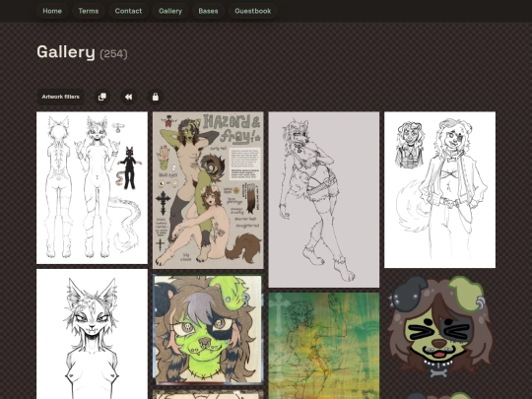This screenshot has height=399, width=532.
Task: Click the (254) artwork count
Action: (113, 53)
